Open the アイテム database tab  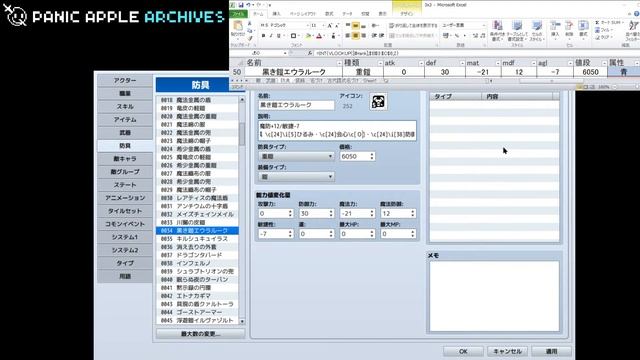pos(125,120)
